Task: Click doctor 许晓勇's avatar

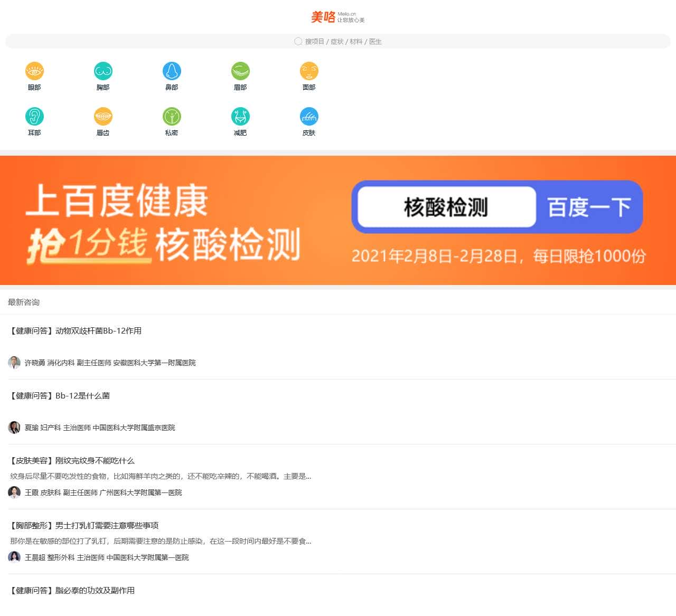Action: click(x=14, y=363)
